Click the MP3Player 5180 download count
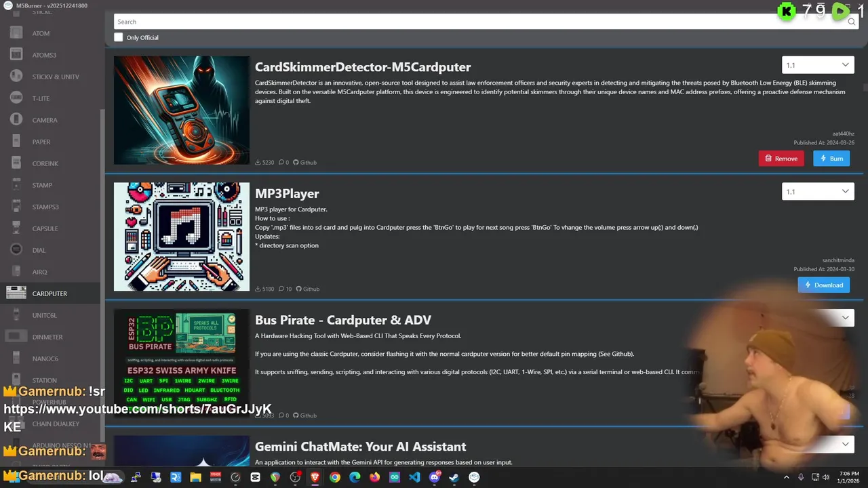The image size is (868, 488). point(264,289)
